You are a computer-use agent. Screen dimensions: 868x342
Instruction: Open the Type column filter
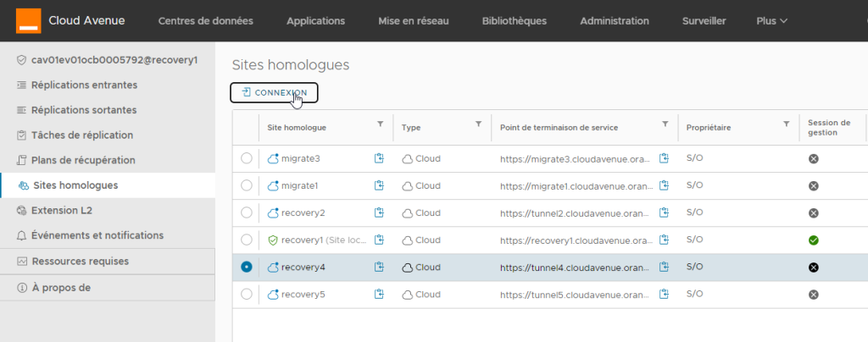479,124
